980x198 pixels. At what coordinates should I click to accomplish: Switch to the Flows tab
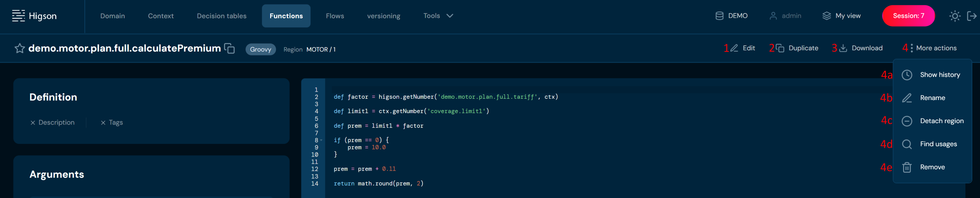point(335,16)
